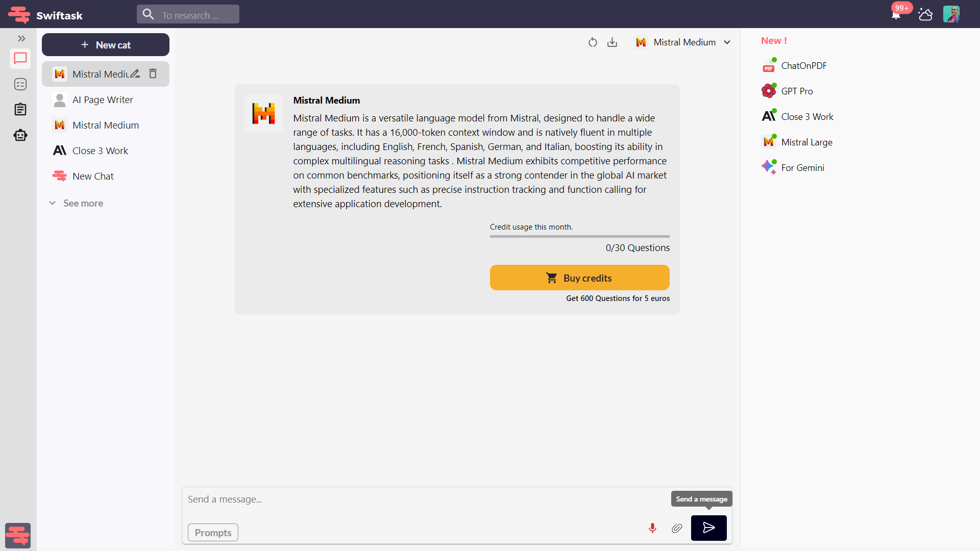
Task: Collapse the left sidebar with double chevron
Action: click(x=20, y=38)
